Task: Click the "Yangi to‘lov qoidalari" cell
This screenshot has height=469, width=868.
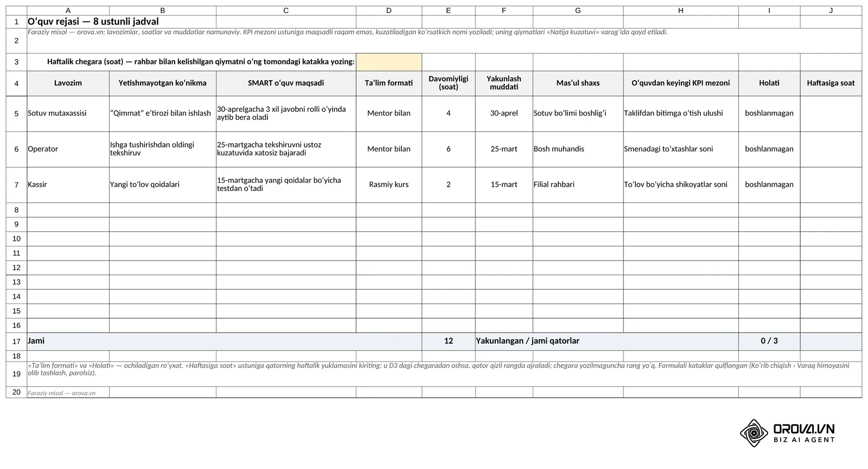Action: (162, 185)
